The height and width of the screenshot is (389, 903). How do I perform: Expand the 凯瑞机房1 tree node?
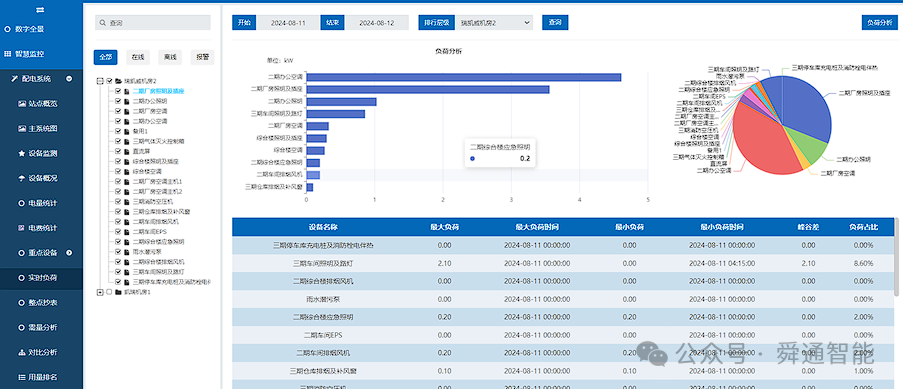pyautogui.click(x=100, y=292)
